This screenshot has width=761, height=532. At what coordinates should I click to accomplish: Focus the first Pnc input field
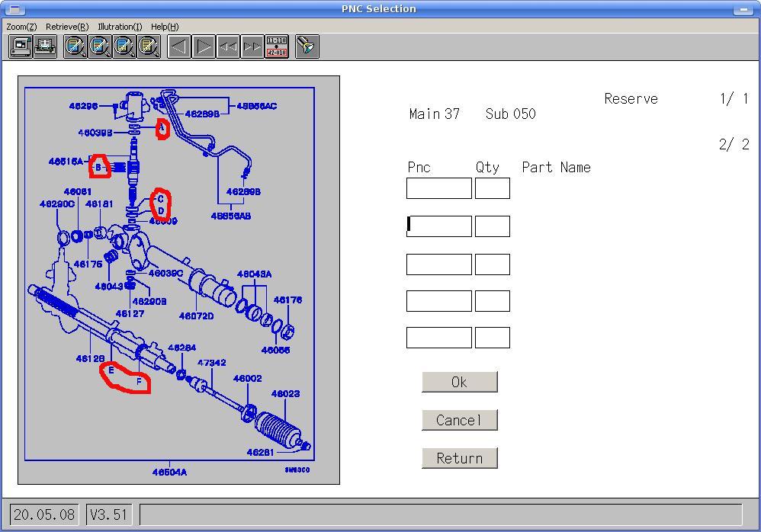pos(438,188)
